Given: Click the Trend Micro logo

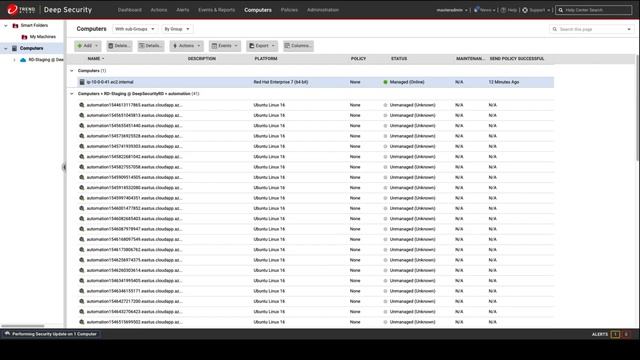Looking at the screenshot, I should [x=21, y=9].
